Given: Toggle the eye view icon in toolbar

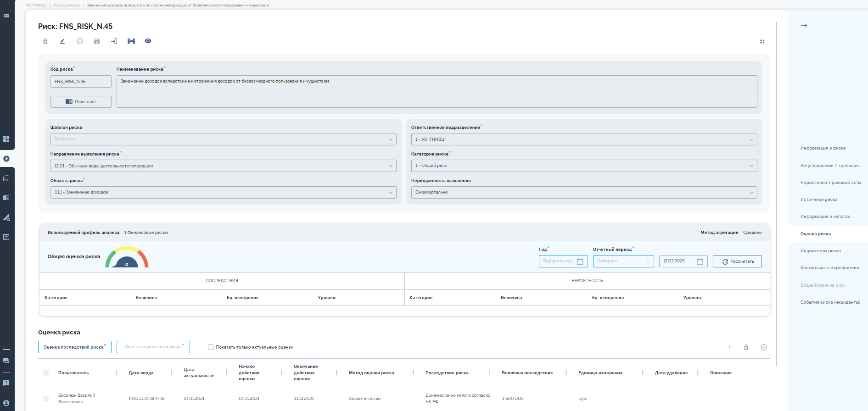Looking at the screenshot, I should pyautogui.click(x=148, y=41).
